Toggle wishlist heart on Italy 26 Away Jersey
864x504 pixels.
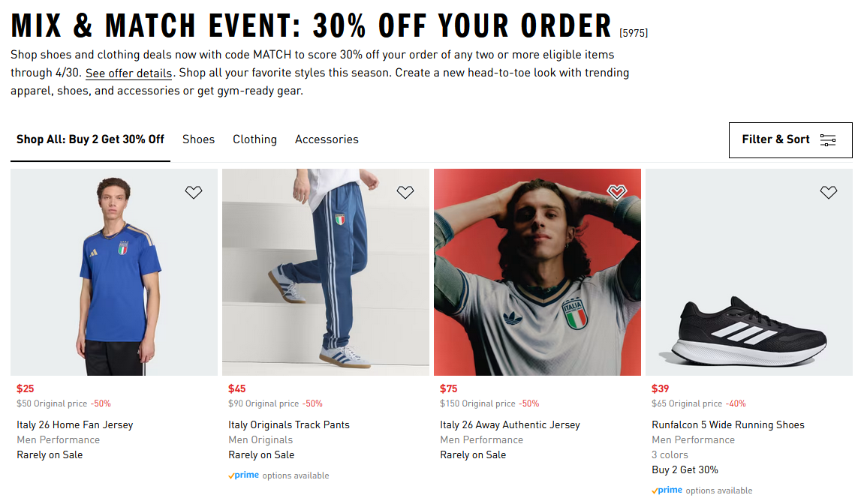[616, 193]
